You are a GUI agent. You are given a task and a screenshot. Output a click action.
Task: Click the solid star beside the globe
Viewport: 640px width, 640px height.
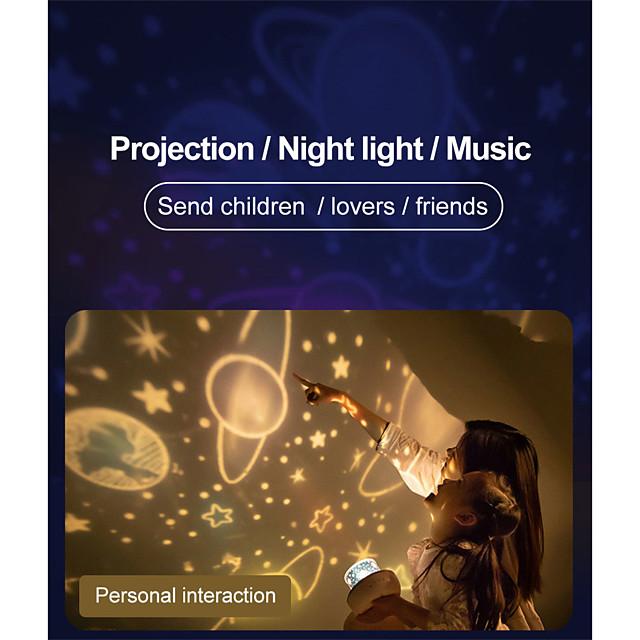pyautogui.click(x=153, y=398)
